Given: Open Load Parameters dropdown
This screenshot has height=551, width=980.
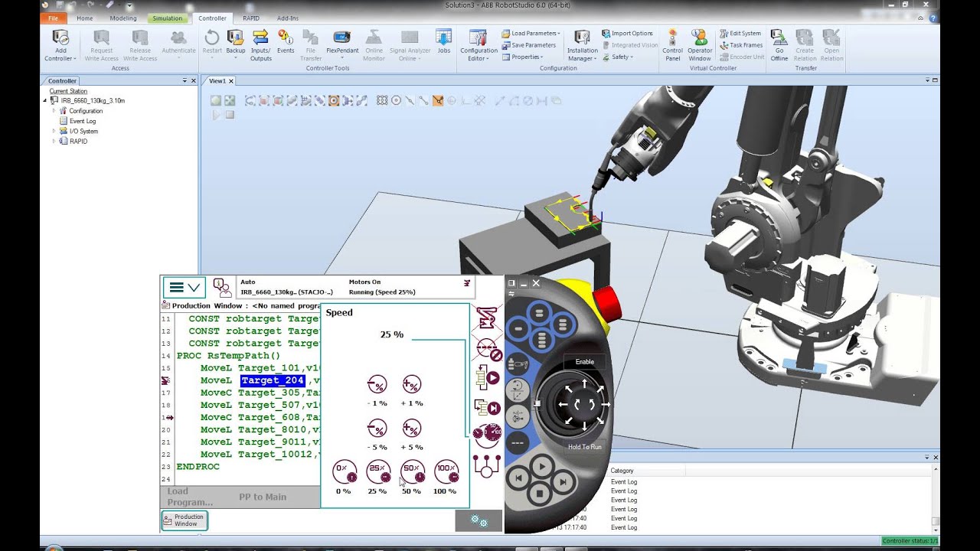Looking at the screenshot, I should coord(531,34).
